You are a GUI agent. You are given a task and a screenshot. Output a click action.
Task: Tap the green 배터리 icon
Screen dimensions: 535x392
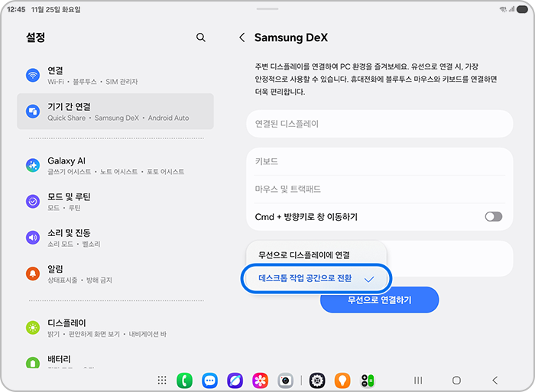pos(33,362)
